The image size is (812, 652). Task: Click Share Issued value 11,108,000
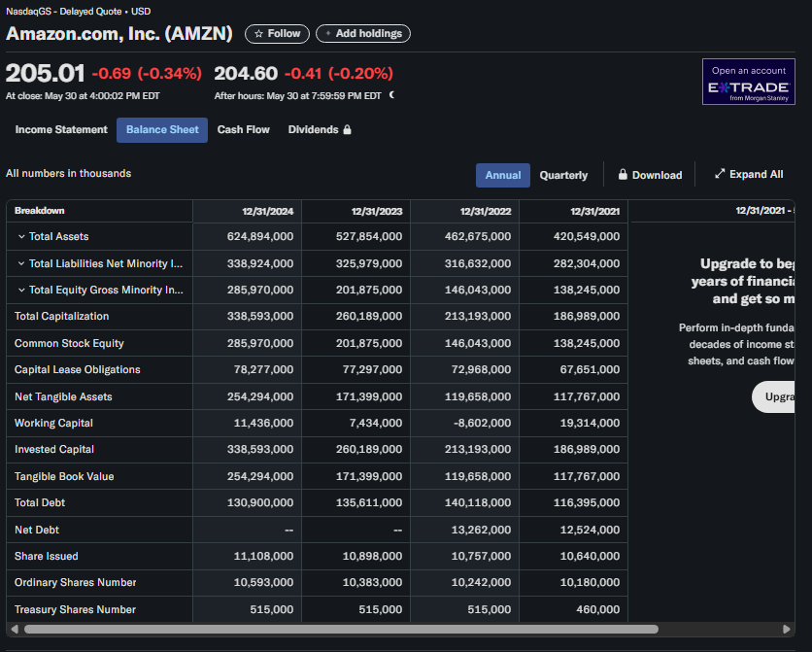[x=263, y=556]
